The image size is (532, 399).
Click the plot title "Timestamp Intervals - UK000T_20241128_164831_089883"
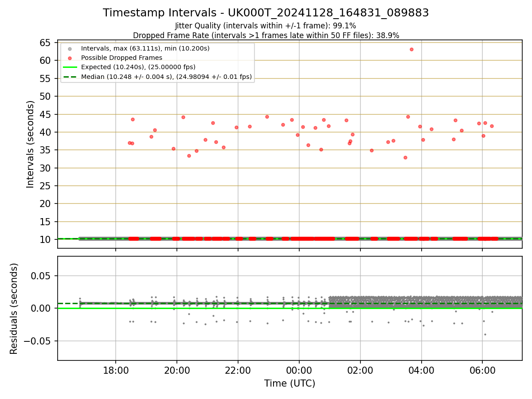[x=266, y=13]
